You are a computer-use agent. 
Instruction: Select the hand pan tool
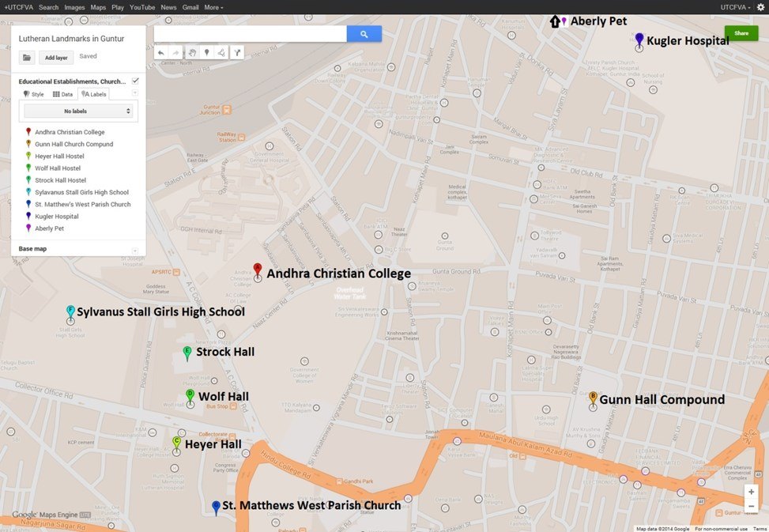coord(192,52)
